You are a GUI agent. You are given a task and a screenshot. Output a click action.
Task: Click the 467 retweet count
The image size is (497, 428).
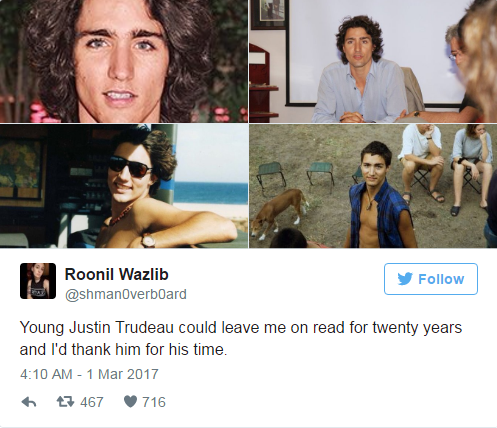(92, 402)
